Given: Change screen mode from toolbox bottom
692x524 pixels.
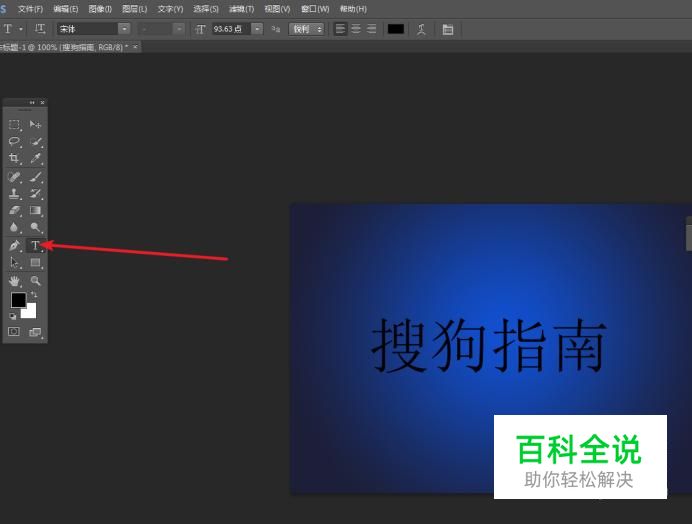Looking at the screenshot, I should [x=35, y=332].
